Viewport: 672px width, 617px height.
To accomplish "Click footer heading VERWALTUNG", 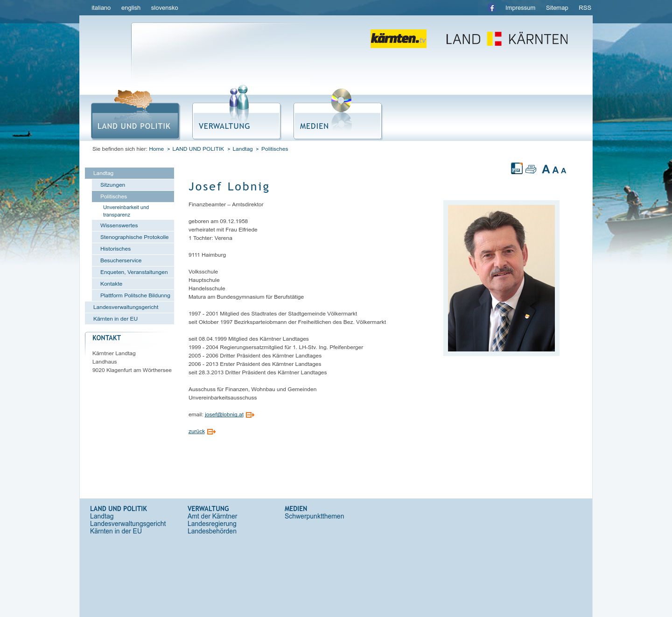I will click(208, 509).
